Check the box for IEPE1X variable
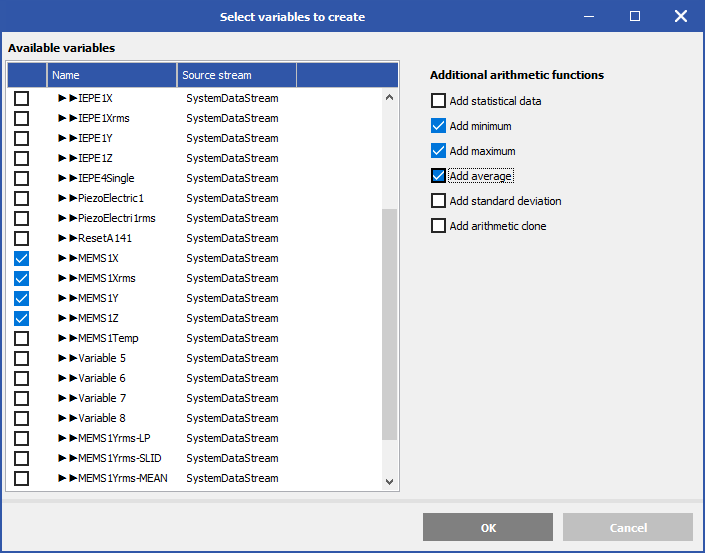The height and width of the screenshot is (553, 705). pyautogui.click(x=21, y=98)
